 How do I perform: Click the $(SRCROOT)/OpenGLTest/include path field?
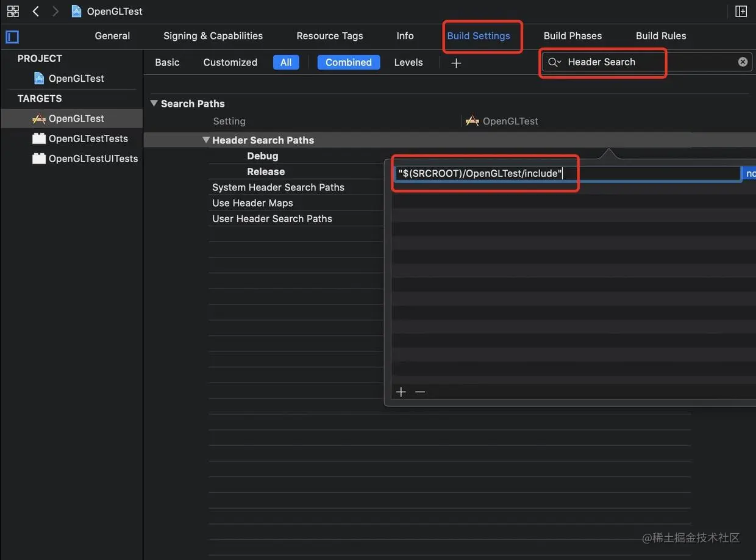tap(567, 173)
